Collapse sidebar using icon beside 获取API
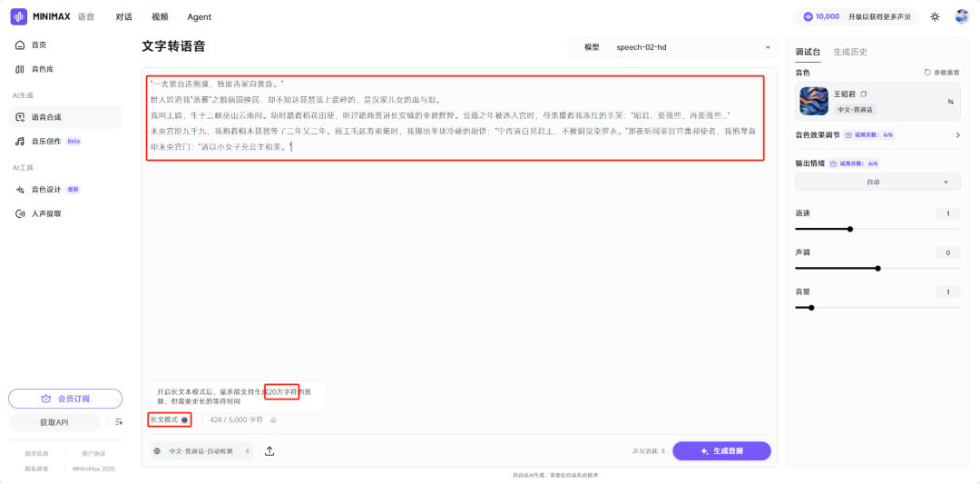Image resolution: width=980 pixels, height=484 pixels. (118, 422)
